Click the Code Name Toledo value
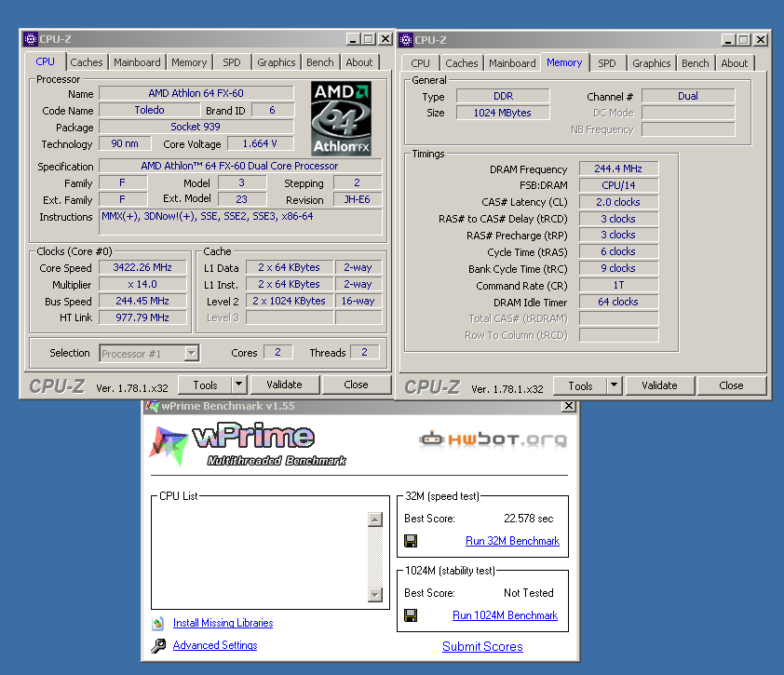This screenshot has height=675, width=784. [150, 110]
